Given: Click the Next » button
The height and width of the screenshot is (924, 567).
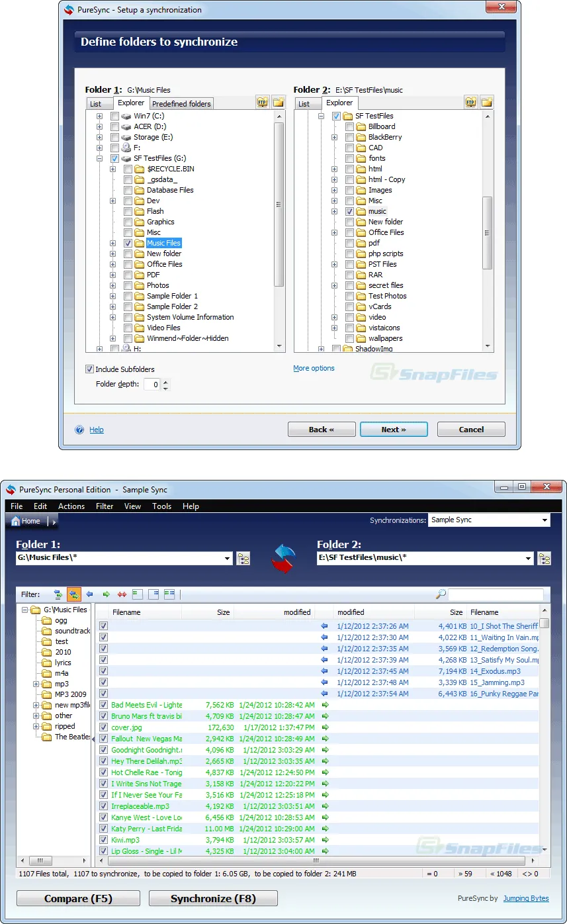Looking at the screenshot, I should (394, 430).
